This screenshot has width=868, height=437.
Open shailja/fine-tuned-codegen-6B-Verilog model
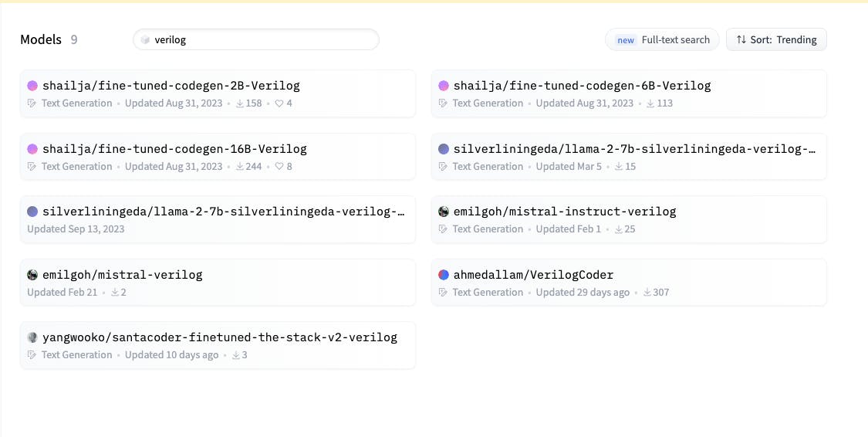tap(582, 86)
